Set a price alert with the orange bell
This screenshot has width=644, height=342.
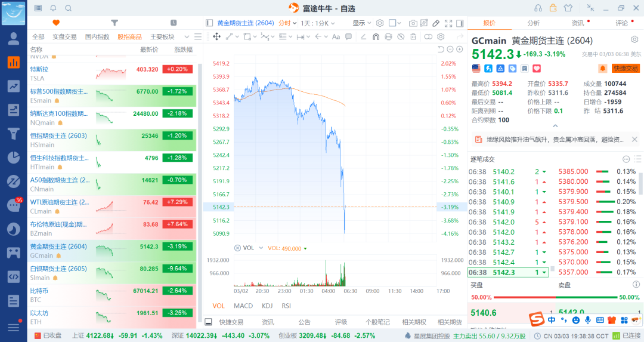[x=602, y=68]
